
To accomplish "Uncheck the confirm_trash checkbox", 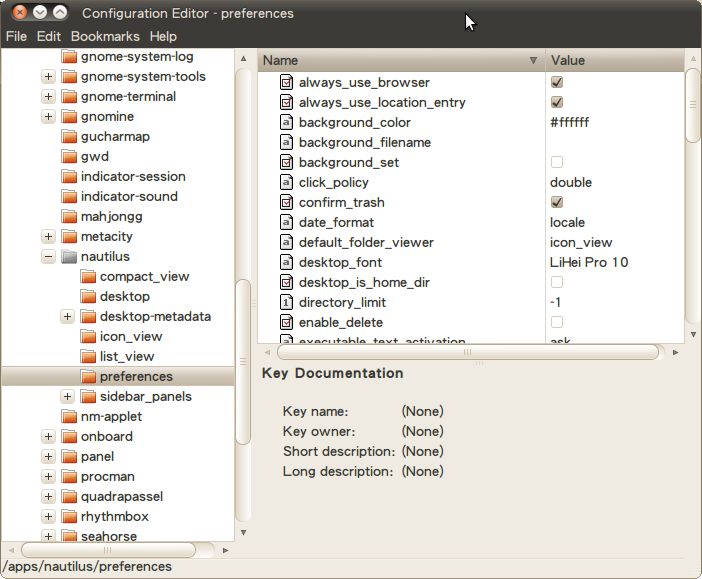I will (557, 202).
